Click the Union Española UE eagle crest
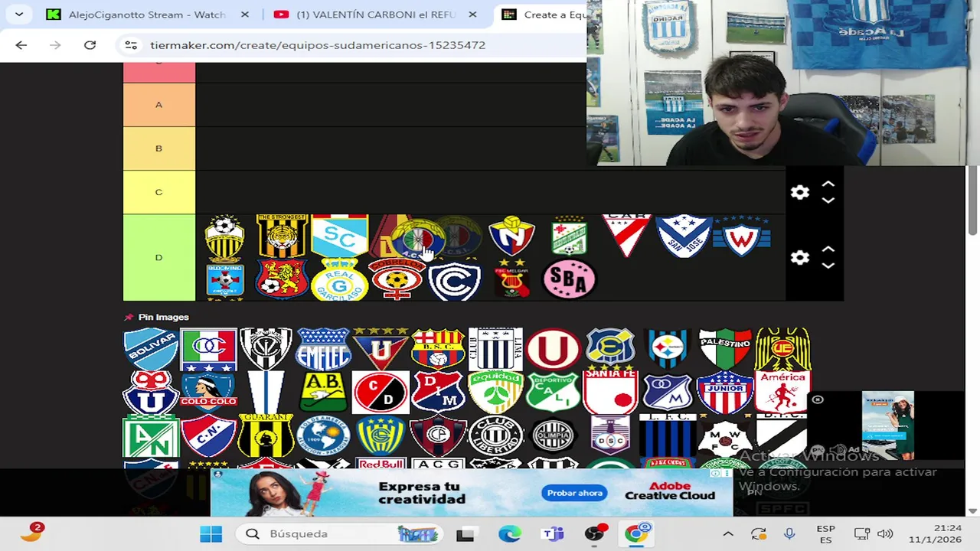980x551 pixels. click(782, 349)
